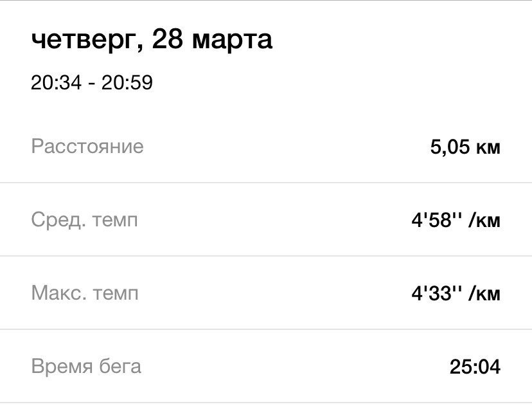Tap max pace value 4'33'' /км
Screen dimensions: 532x409
pos(456,293)
